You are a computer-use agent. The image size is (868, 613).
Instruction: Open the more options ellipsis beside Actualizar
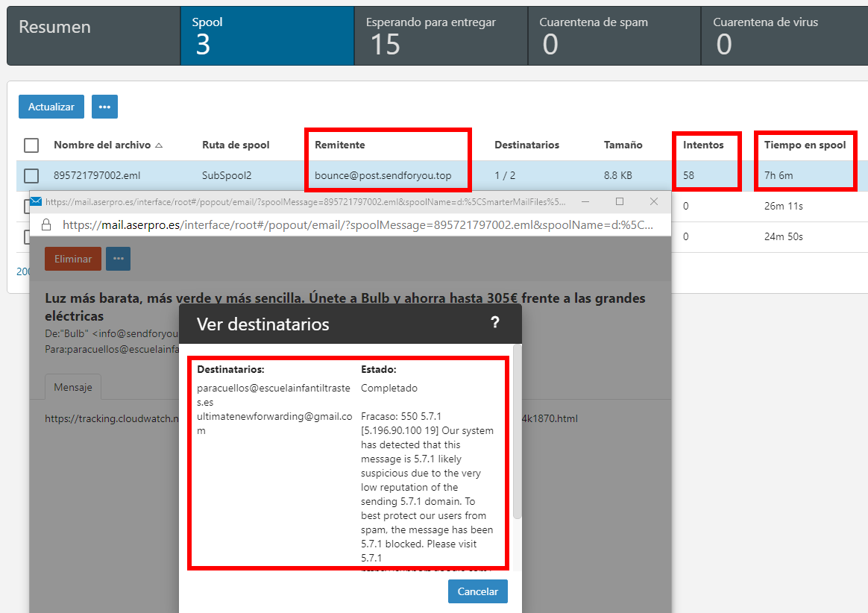point(104,107)
